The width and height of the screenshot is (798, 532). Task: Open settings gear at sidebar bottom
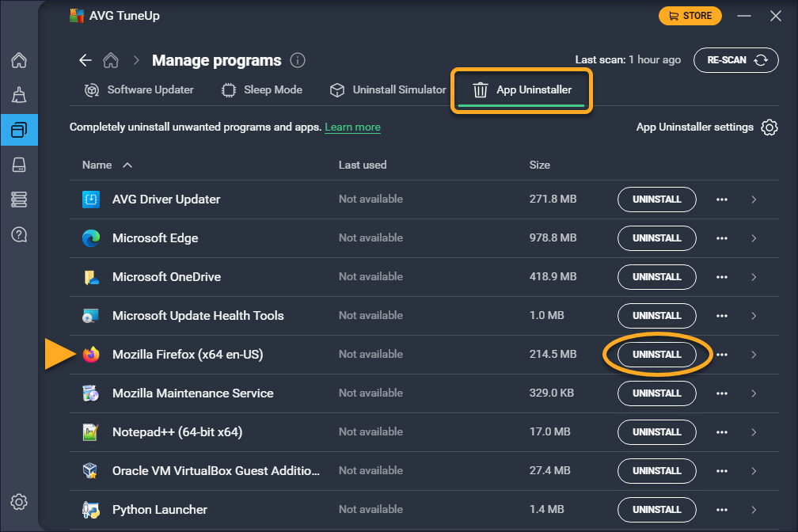click(19, 502)
